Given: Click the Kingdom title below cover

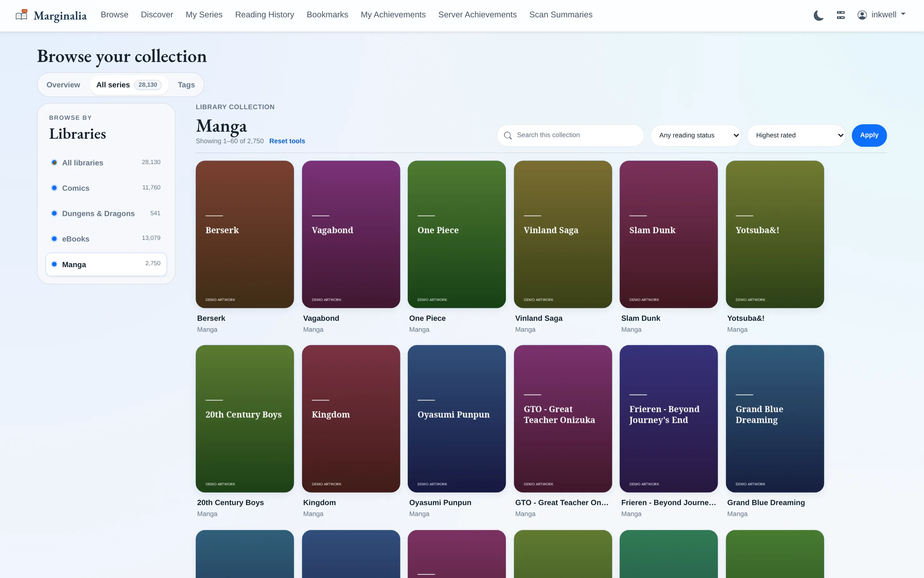Looking at the screenshot, I should [x=320, y=503].
